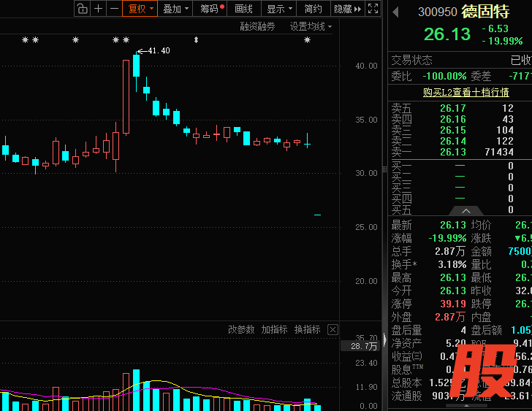Open the 显示 dropdown menu

(x=280, y=9)
